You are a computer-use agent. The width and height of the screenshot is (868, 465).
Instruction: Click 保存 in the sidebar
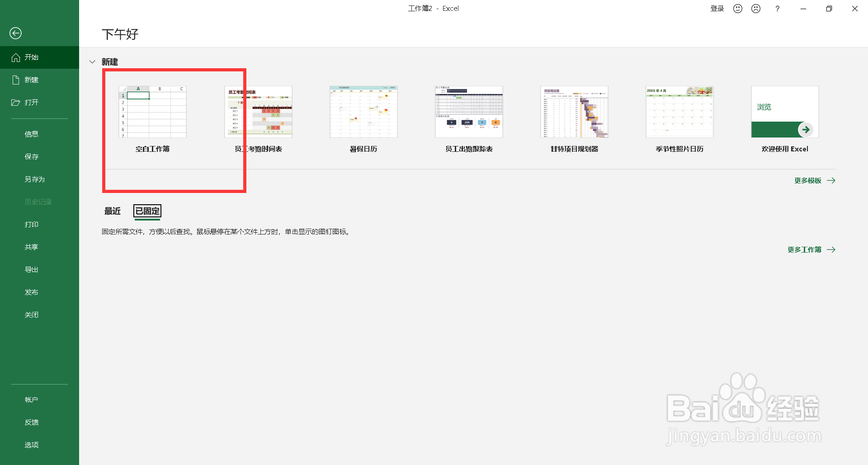[x=39, y=157]
